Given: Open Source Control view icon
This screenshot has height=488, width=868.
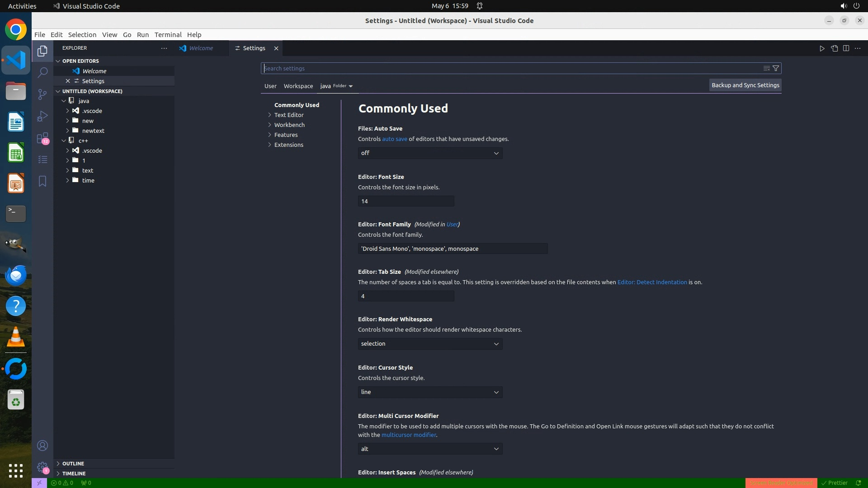Looking at the screenshot, I should point(42,94).
